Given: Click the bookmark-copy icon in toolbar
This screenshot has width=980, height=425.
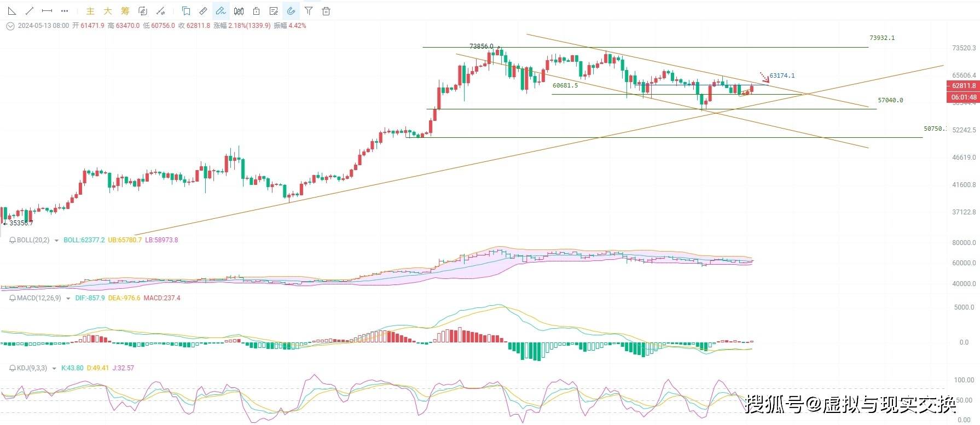Looking at the screenshot, I should pyautogui.click(x=186, y=11).
